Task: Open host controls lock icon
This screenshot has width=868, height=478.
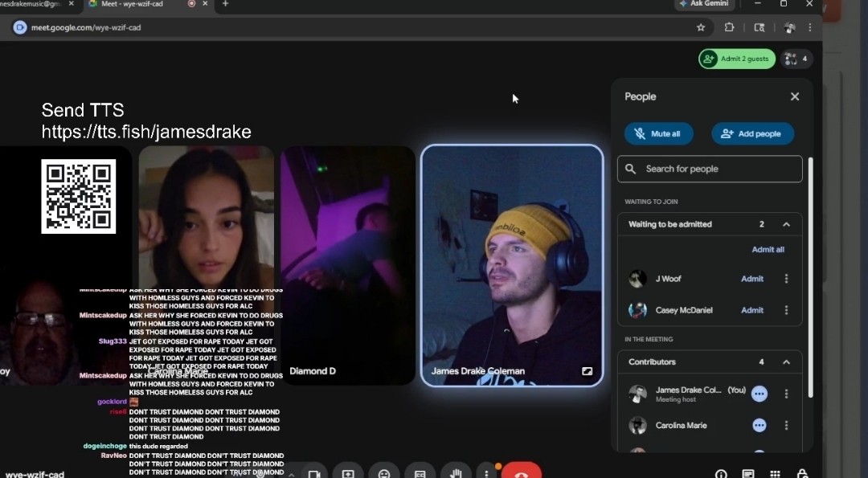Action: coord(802,474)
